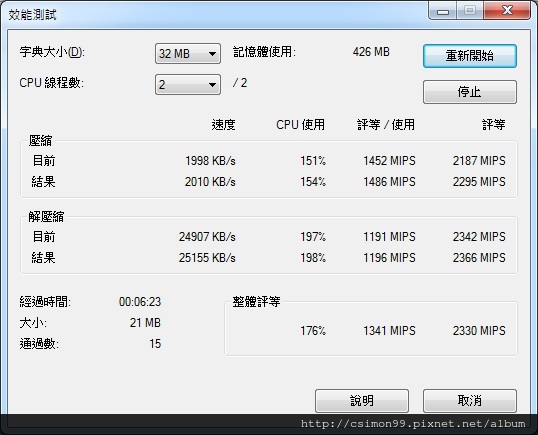Minimize the 效能測試 window
This screenshot has width=538, height=435.
click(x=443, y=11)
